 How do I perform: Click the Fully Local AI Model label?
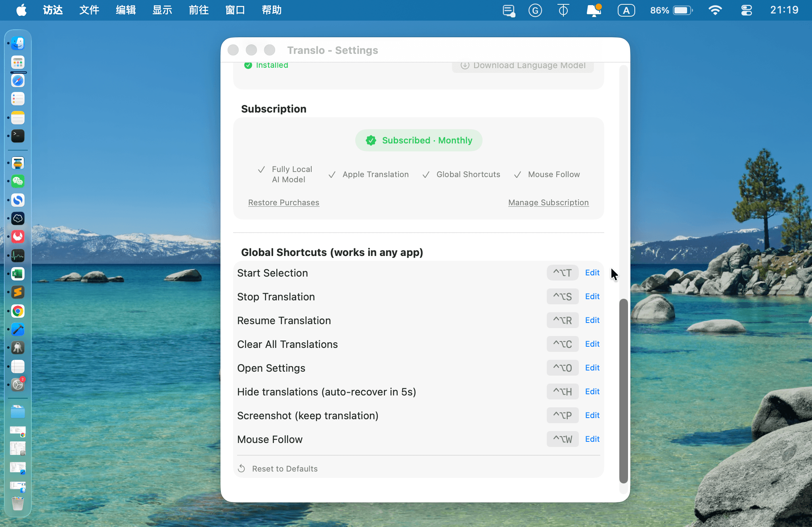(x=292, y=174)
